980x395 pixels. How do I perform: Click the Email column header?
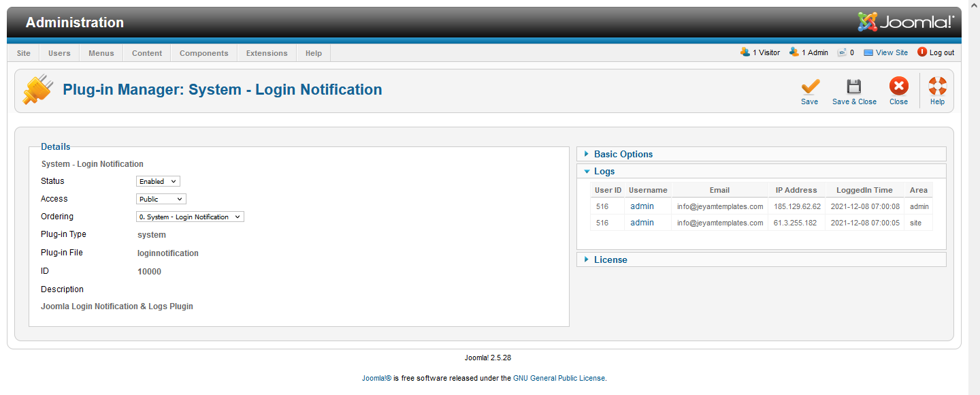(719, 190)
